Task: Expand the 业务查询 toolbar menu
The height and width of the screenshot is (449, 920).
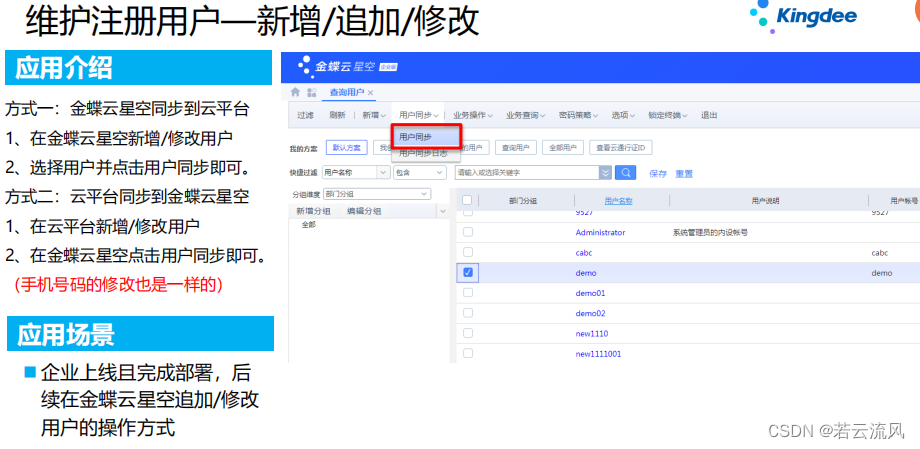Action: tap(526, 116)
